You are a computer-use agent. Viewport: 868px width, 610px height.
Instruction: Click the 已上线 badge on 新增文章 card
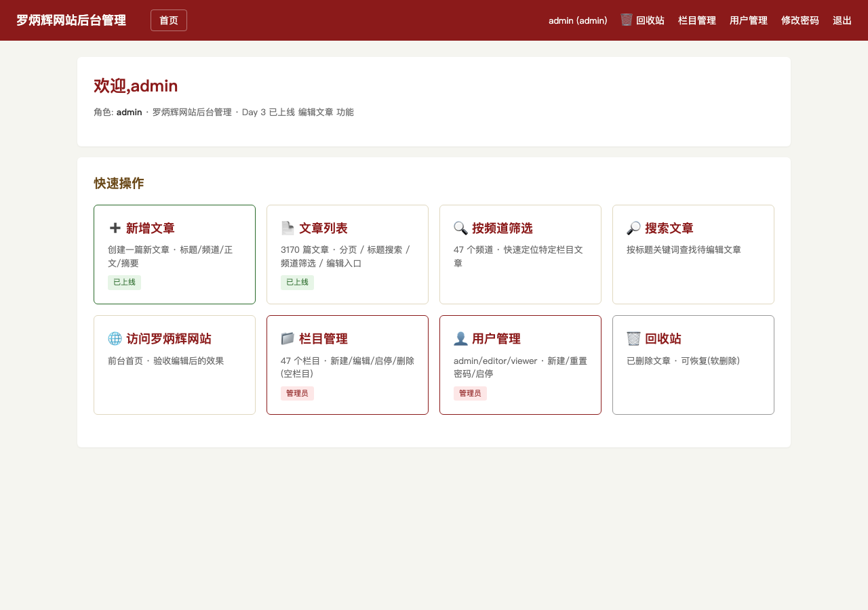click(124, 282)
